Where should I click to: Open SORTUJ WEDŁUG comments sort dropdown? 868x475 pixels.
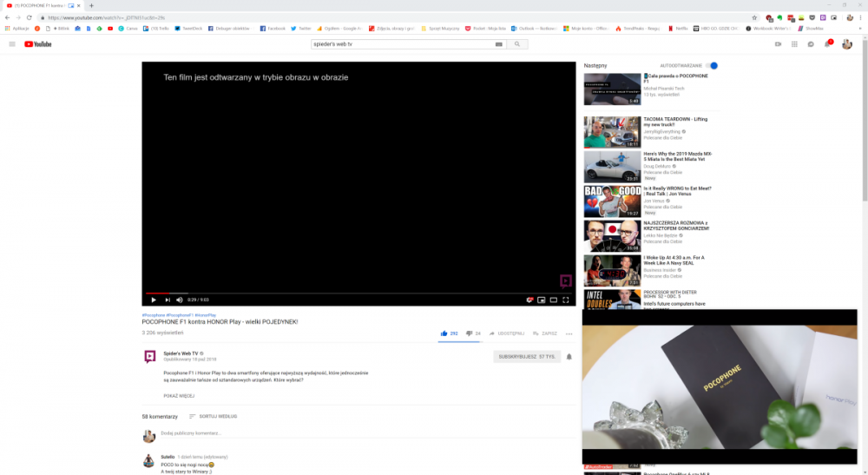214,416
